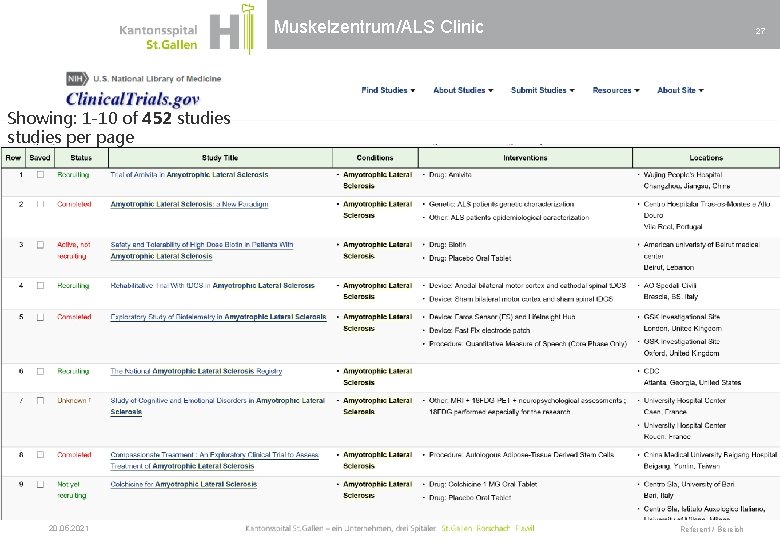Open the Exploratory Study of Biotelemetry link
The height and width of the screenshot is (540, 780).
click(218, 317)
